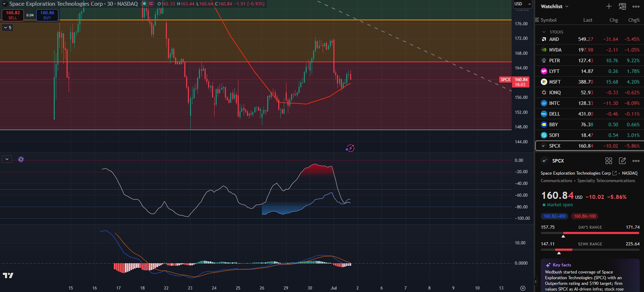Open the chart settings gear on the time axis
Viewport: 644px width, 292px height.
(523, 288)
